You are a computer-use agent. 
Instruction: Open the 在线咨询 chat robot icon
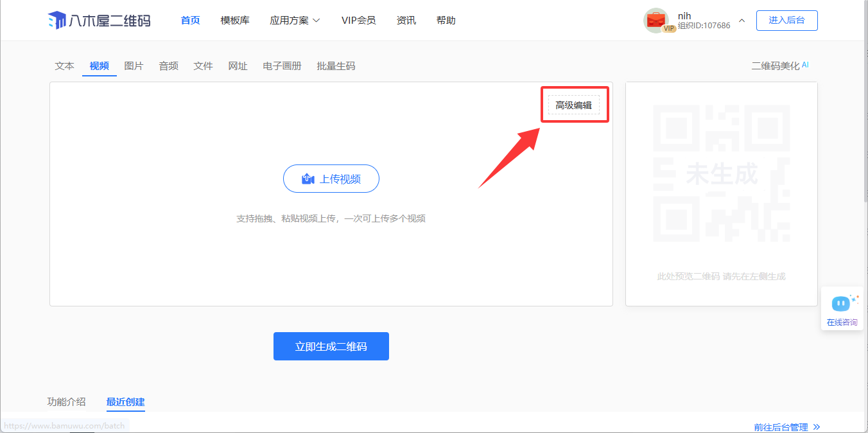click(841, 303)
